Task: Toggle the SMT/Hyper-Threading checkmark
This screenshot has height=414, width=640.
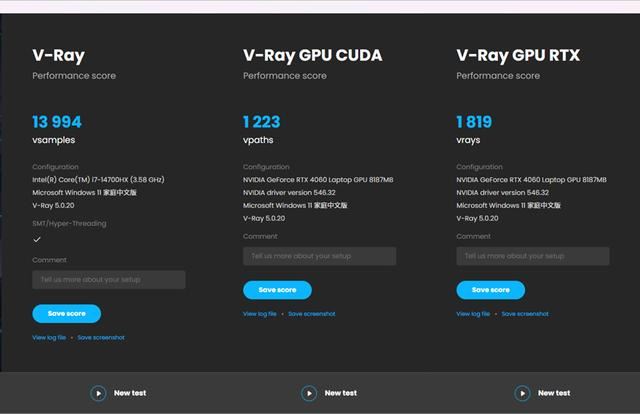Action: click(37, 240)
